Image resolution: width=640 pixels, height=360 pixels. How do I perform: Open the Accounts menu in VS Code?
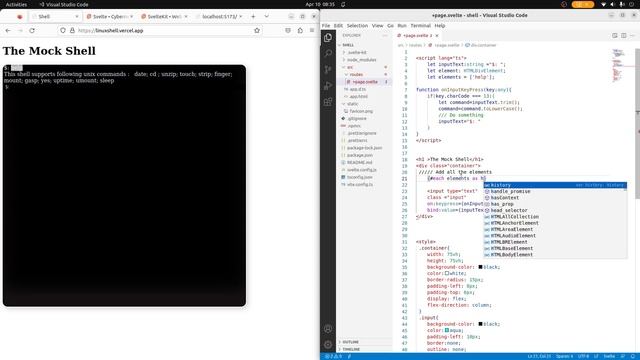click(328, 329)
